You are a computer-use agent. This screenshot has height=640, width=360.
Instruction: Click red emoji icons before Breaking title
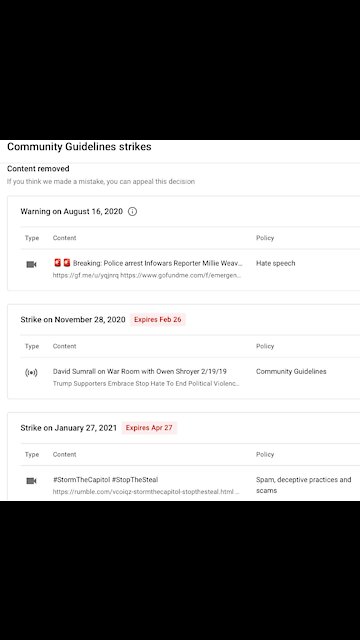[x=62, y=263]
